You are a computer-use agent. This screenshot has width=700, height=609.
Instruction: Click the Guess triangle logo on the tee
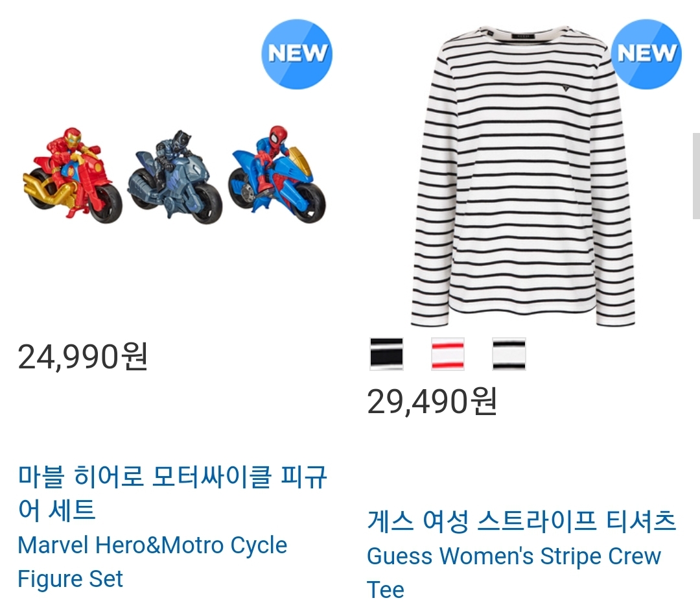[x=566, y=88]
